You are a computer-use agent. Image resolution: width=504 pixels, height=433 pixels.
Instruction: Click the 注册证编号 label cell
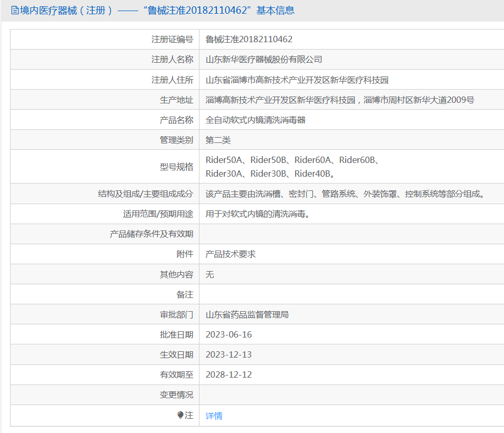click(172, 39)
